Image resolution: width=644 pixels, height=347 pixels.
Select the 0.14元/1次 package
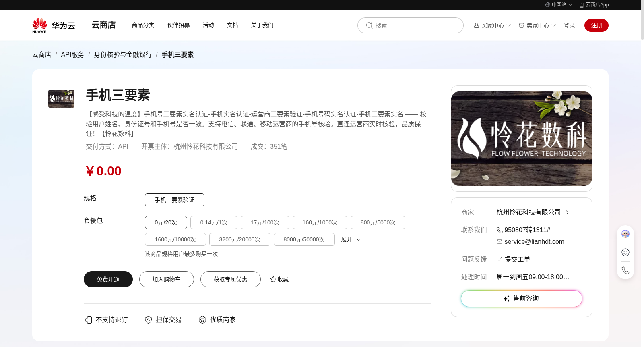(x=214, y=222)
